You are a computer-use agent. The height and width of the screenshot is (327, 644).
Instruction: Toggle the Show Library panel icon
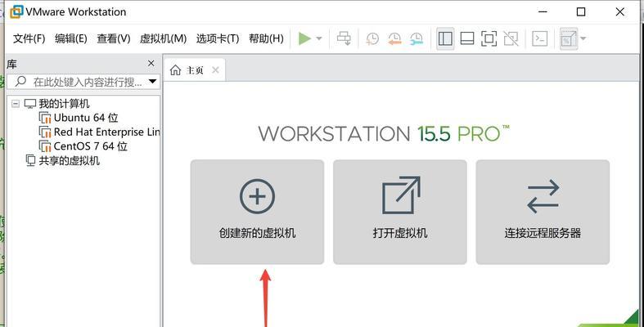(x=445, y=38)
